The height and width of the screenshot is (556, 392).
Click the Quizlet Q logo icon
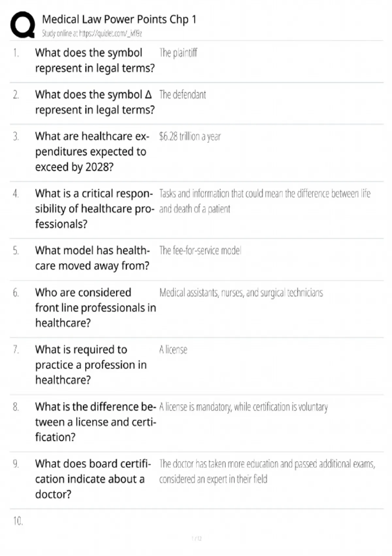coord(23,25)
